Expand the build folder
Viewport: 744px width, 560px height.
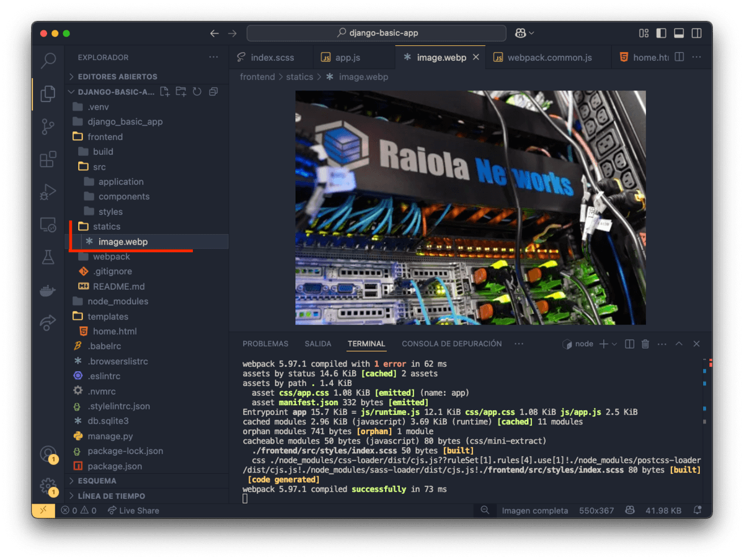point(147,152)
